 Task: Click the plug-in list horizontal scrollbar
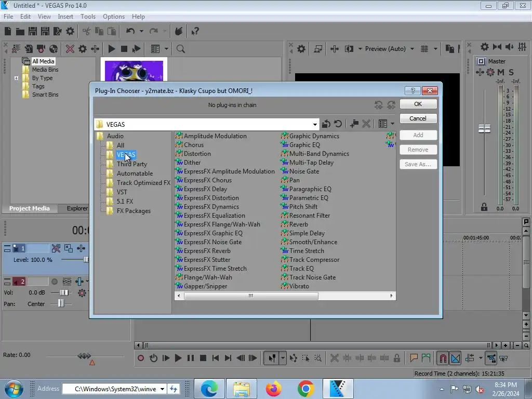pyautogui.click(x=251, y=296)
